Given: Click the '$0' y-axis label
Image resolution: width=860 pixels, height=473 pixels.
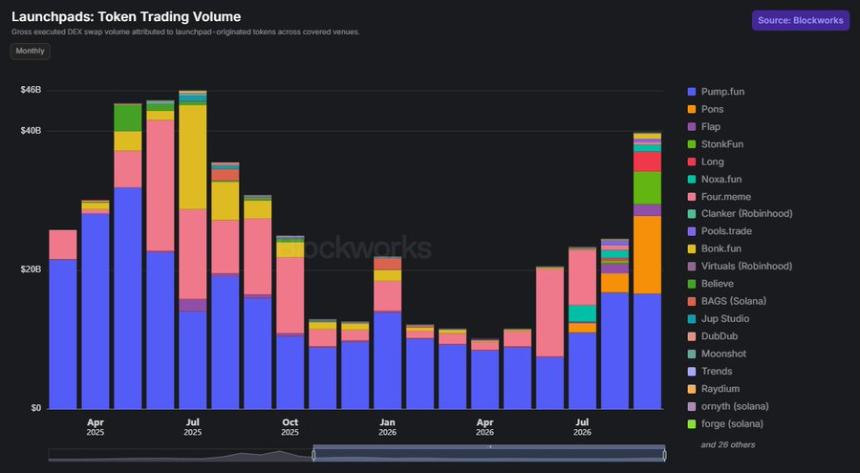Looking at the screenshot, I should click(x=36, y=408).
